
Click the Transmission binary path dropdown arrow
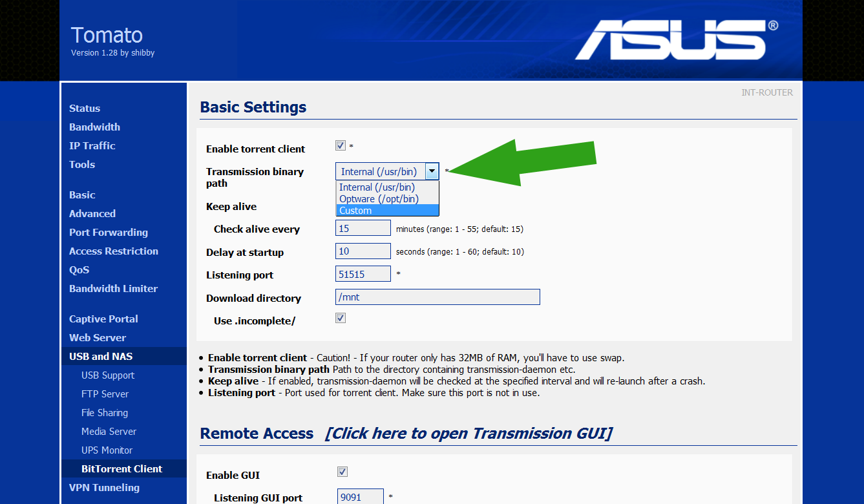click(432, 171)
